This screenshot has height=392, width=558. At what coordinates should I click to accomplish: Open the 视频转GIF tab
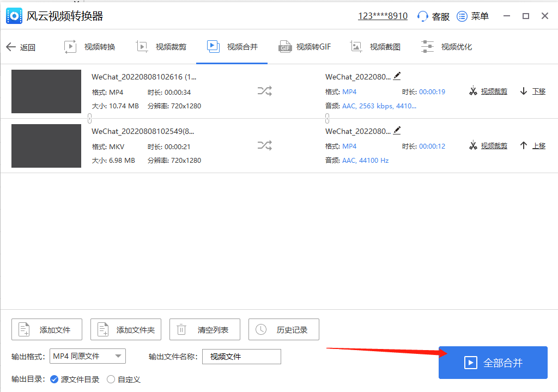tap(305, 47)
